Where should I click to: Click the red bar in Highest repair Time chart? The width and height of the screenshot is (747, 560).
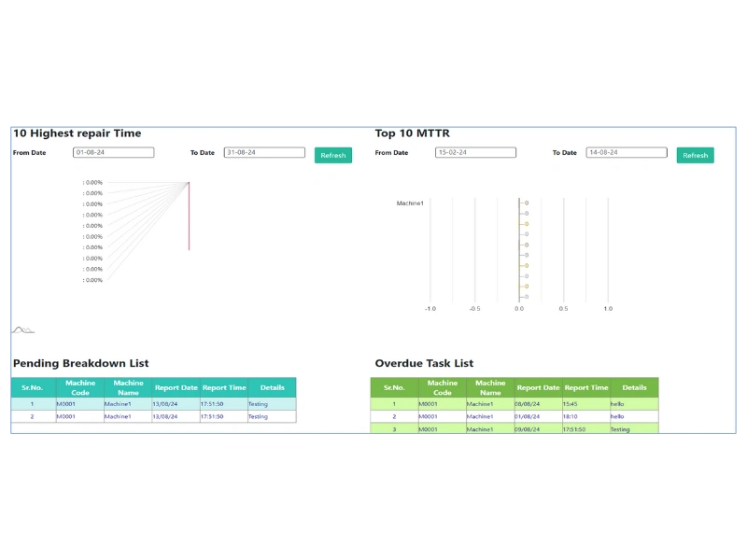189,215
